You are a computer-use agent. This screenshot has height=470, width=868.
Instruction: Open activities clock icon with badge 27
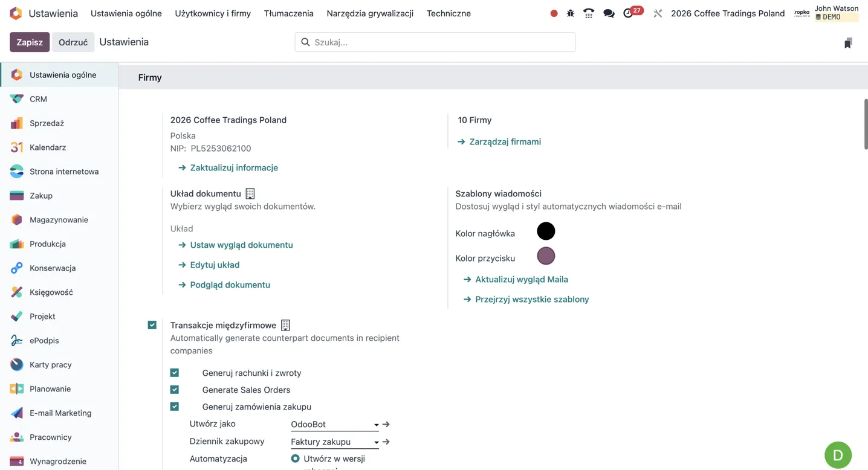click(x=632, y=13)
